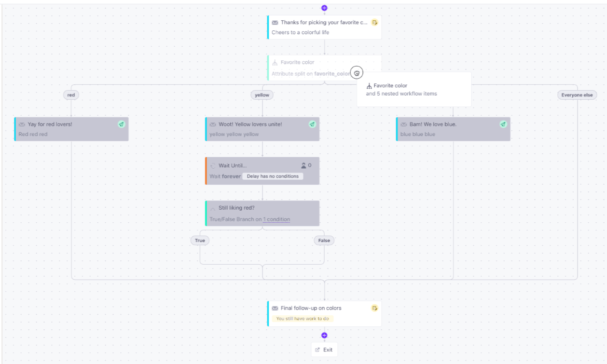Image resolution: width=607 pixels, height=364 pixels.
Task: Click the and 5 nested workflow items text
Action: pos(401,94)
